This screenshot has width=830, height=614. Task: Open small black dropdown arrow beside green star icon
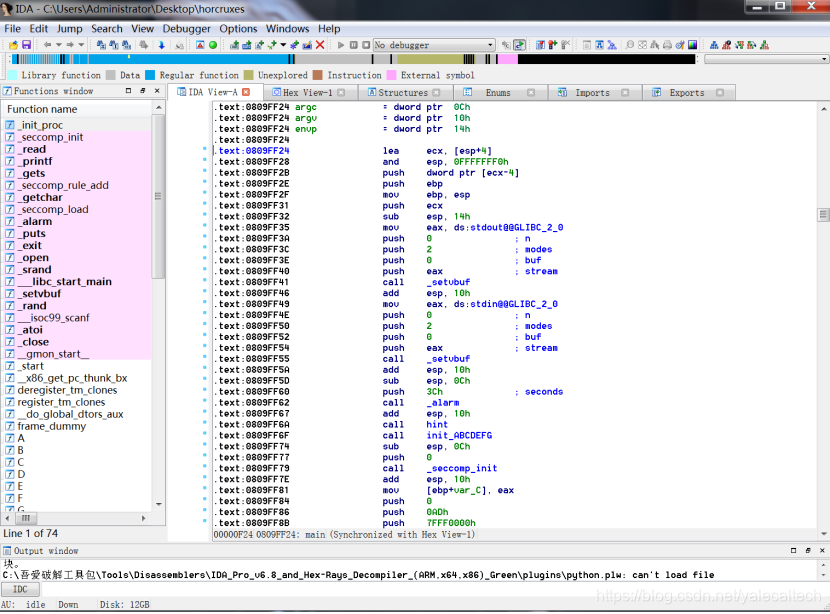[x=283, y=45]
